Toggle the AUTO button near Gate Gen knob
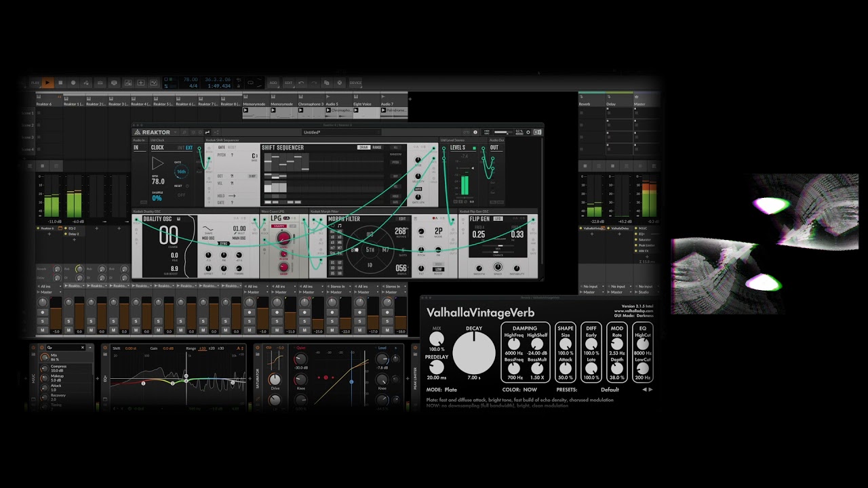Image resolution: width=868 pixels, height=488 pixels. click(x=418, y=190)
